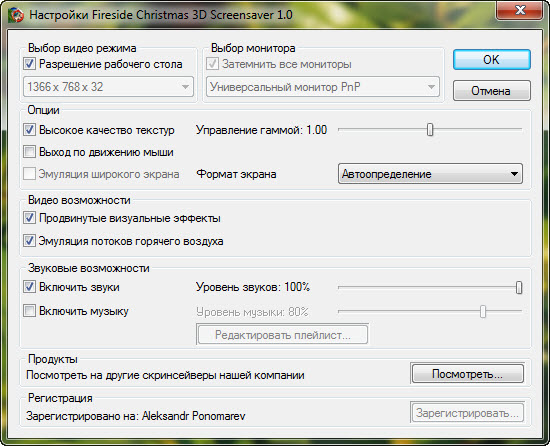
Task: Open the 'Формат экрана' Автоопределение dropdown
Action: tap(430, 174)
